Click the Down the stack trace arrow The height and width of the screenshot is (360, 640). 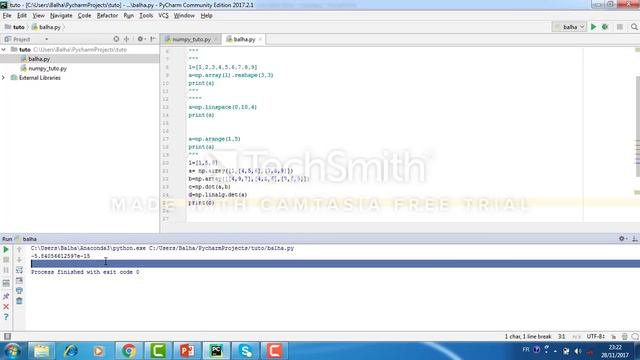(19, 260)
